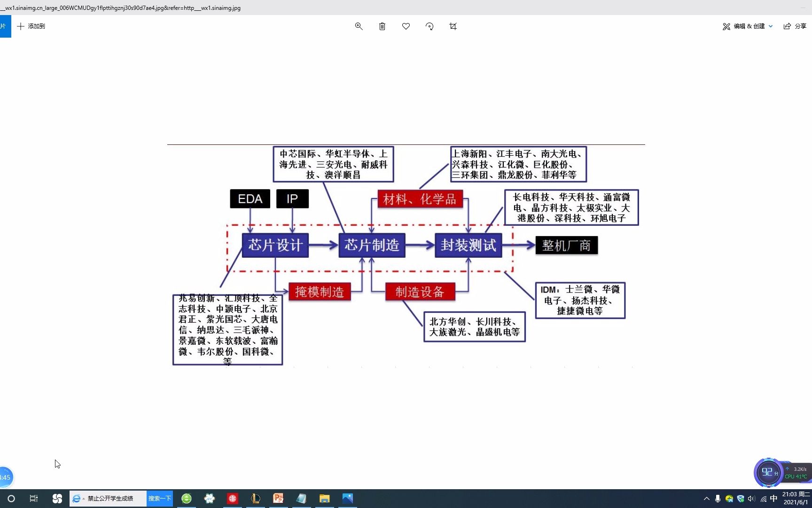Open the green 360 browser taskbar icon
Image resolution: width=812 pixels, height=508 pixels.
point(187,499)
